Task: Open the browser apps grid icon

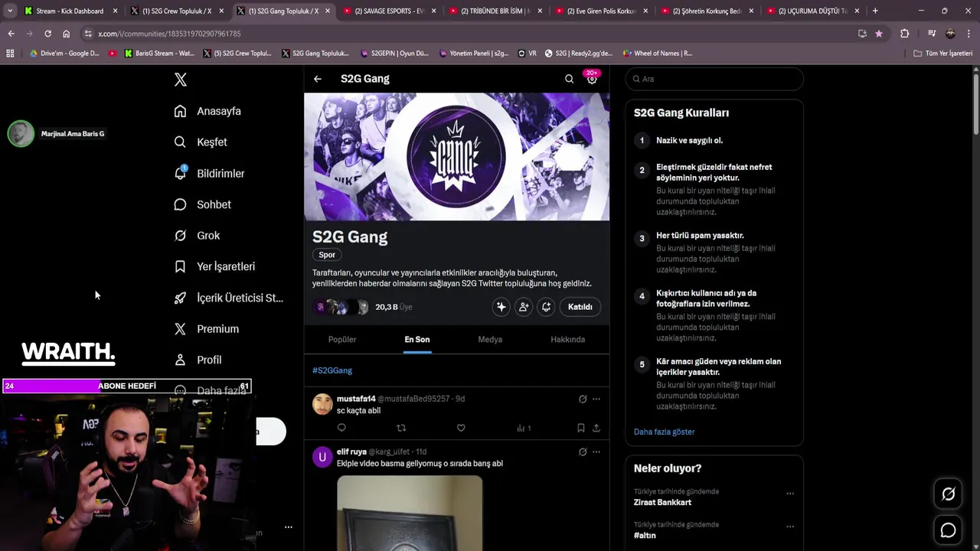Action: click(10, 54)
